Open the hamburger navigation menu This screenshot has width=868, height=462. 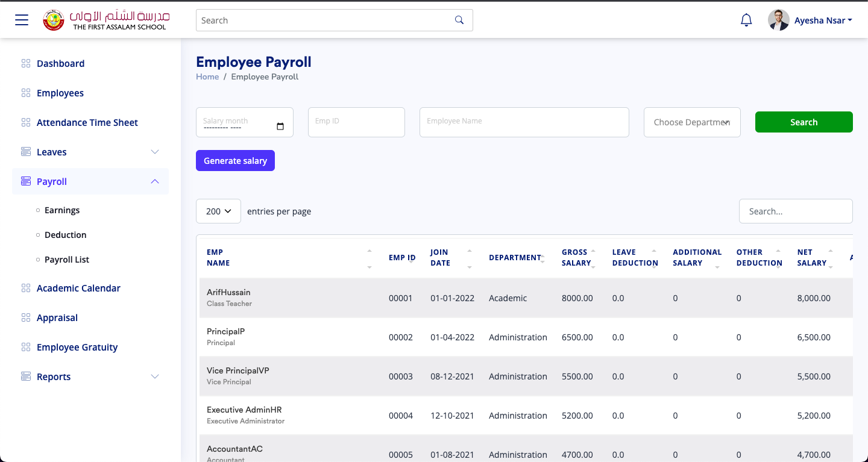[21, 19]
